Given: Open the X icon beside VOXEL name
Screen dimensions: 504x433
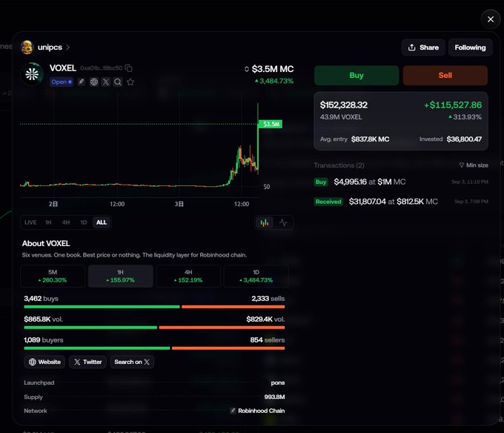Looking at the screenshot, I should tap(106, 82).
